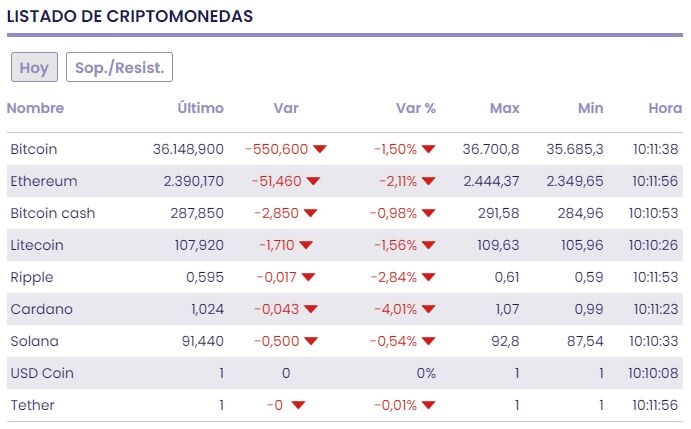Click the Listado de Criptomonedas heading
Image resolution: width=691 pixels, height=429 pixels.
(x=130, y=17)
